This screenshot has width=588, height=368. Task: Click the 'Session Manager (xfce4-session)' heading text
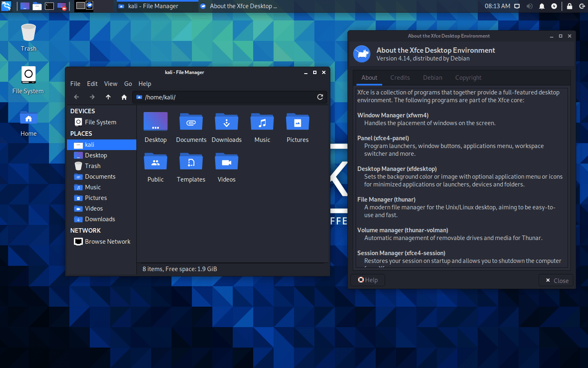(401, 253)
